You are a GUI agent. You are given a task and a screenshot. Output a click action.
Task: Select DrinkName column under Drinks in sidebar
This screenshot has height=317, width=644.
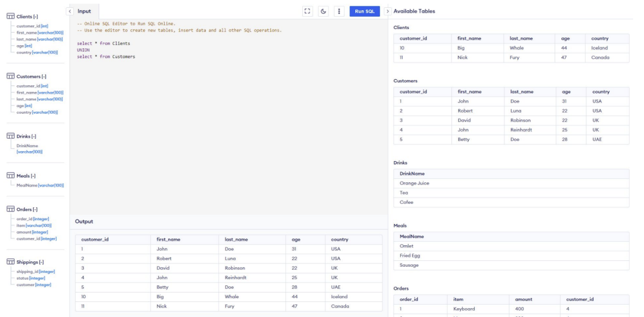tap(29, 149)
